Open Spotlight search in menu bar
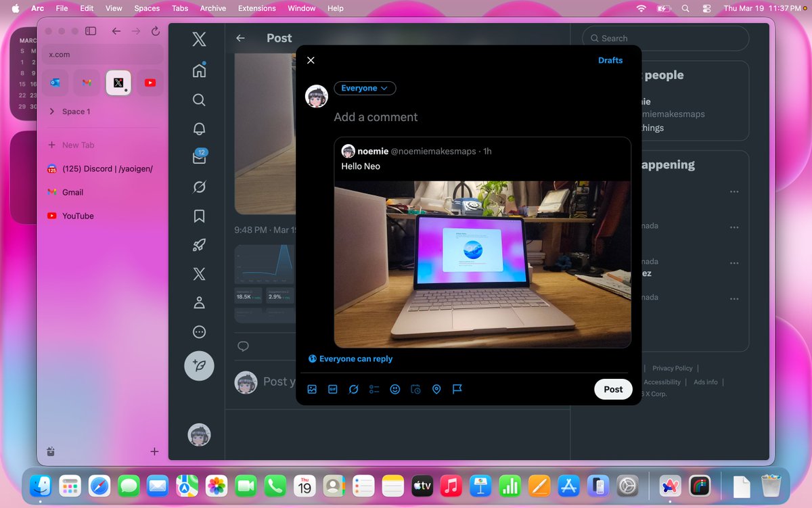This screenshot has height=508, width=812. click(x=685, y=8)
